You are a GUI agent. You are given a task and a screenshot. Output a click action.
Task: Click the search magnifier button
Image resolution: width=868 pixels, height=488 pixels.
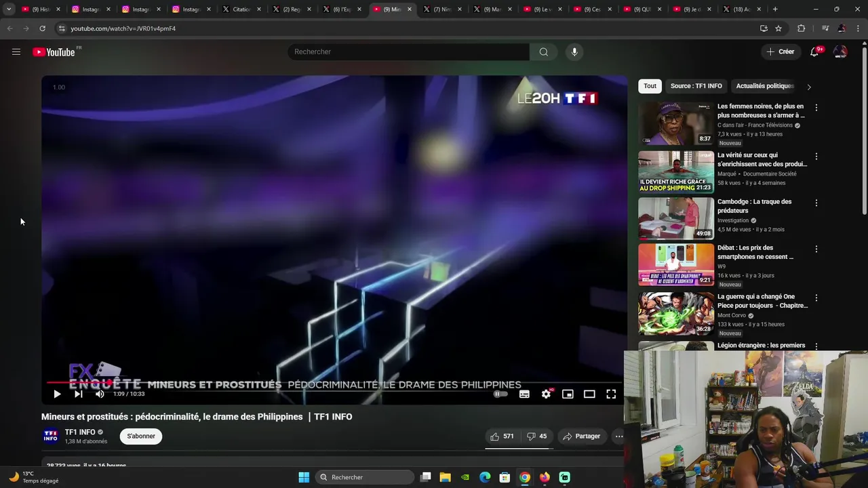tap(543, 52)
